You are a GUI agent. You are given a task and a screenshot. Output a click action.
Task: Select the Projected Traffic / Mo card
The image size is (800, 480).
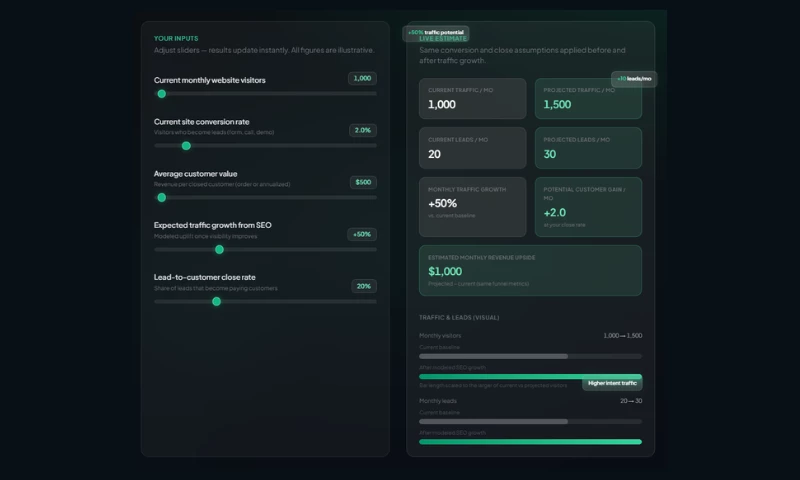(587, 99)
